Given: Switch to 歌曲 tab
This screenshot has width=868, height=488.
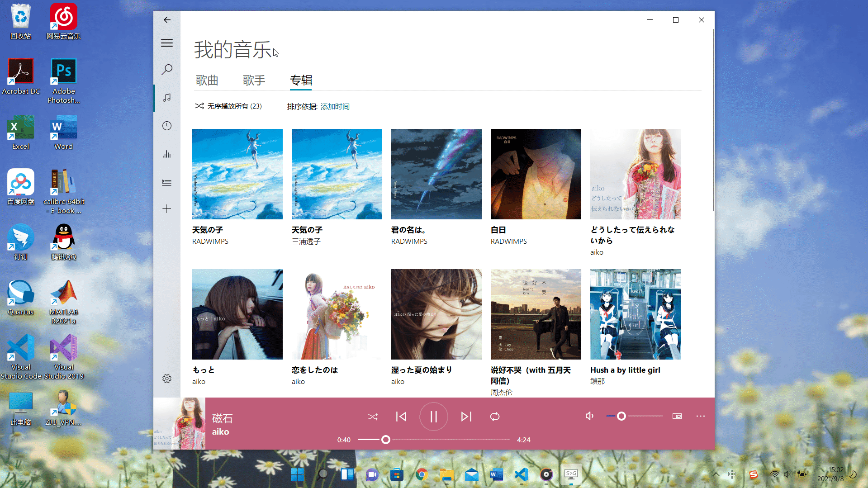Looking at the screenshot, I should [x=207, y=81].
